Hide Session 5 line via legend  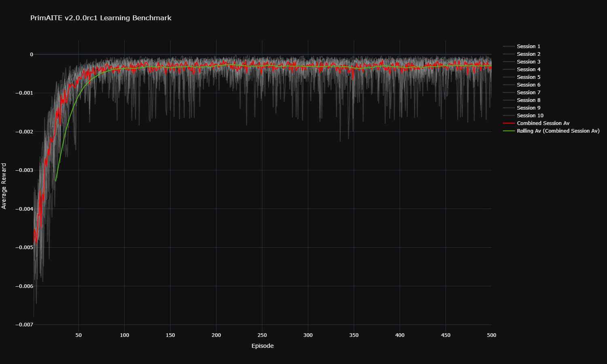point(528,77)
